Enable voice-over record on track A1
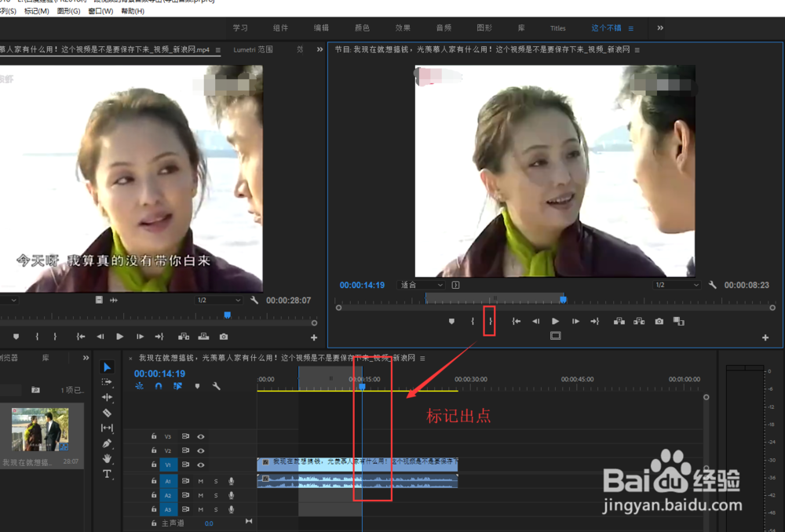The image size is (785, 532). click(x=231, y=481)
